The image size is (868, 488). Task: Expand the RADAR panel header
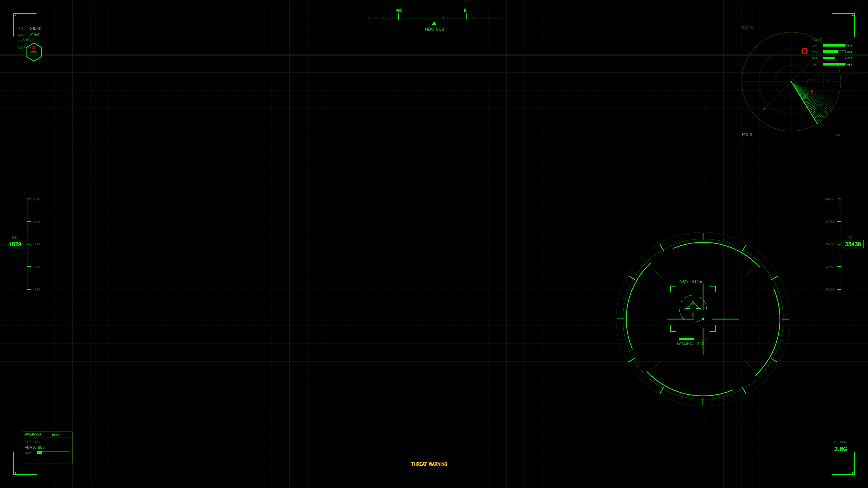pos(747,27)
